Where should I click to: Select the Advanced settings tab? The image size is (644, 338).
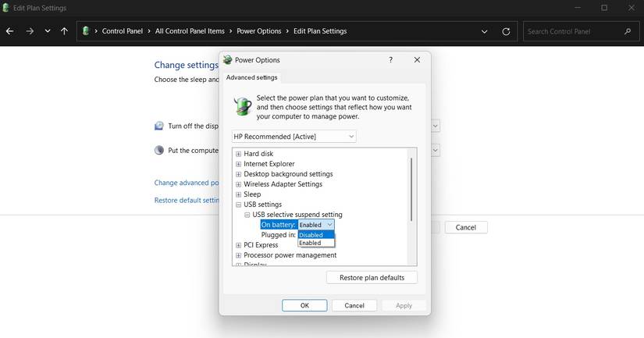(x=252, y=77)
